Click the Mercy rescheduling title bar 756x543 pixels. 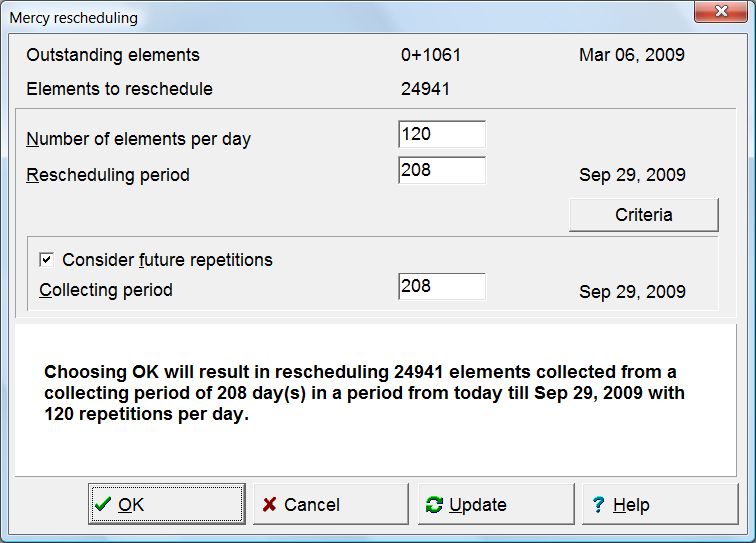click(300, 17)
